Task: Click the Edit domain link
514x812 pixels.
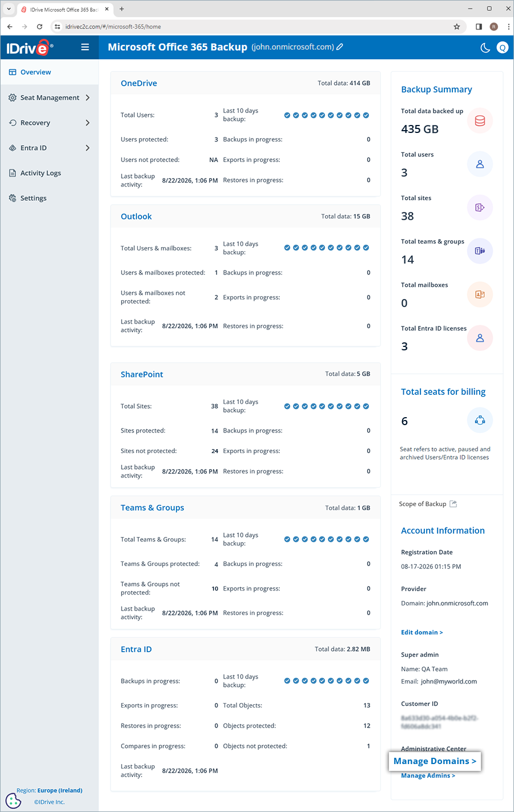Action: (x=422, y=632)
